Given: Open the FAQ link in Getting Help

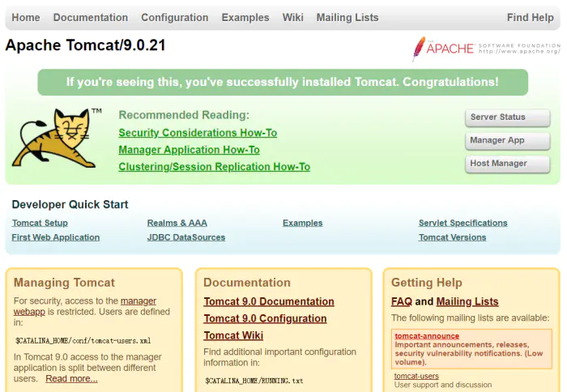Looking at the screenshot, I should pos(402,301).
